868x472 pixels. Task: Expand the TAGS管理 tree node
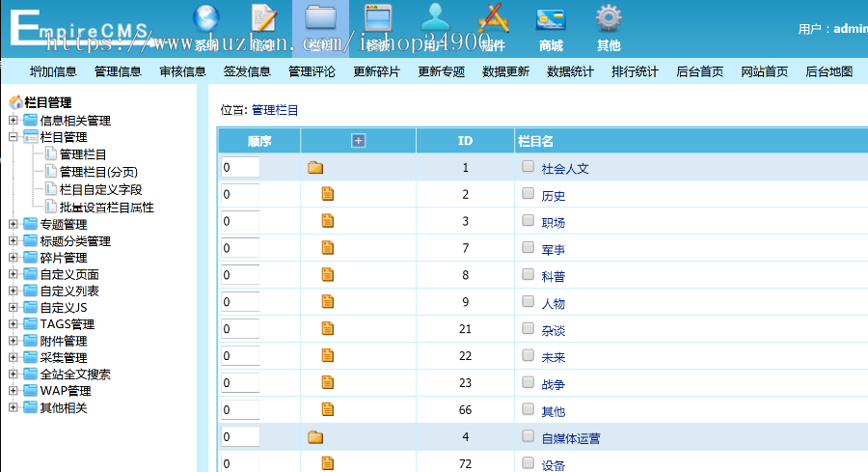[14, 324]
